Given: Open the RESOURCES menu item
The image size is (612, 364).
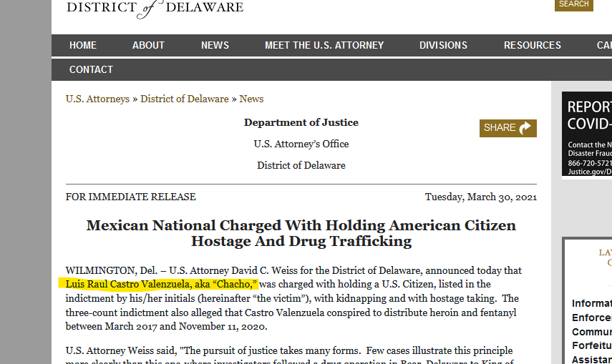Looking at the screenshot, I should tap(532, 45).
